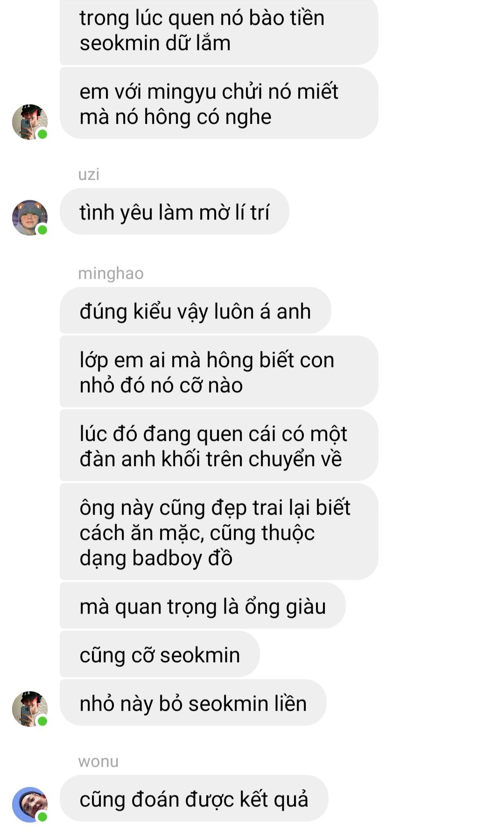Select the message 'đúng kiểu vậy luôn á anh'
The width and height of the screenshot is (504, 840).
point(196,311)
